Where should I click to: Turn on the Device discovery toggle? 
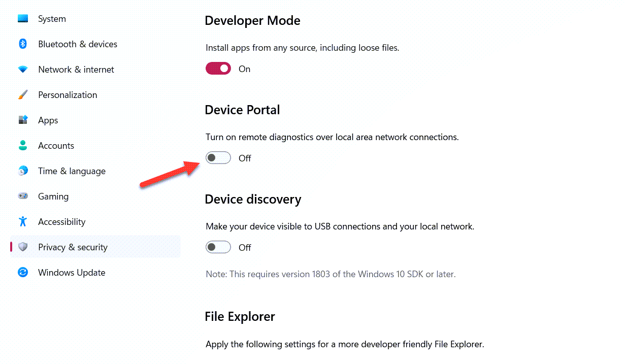pyautogui.click(x=218, y=247)
